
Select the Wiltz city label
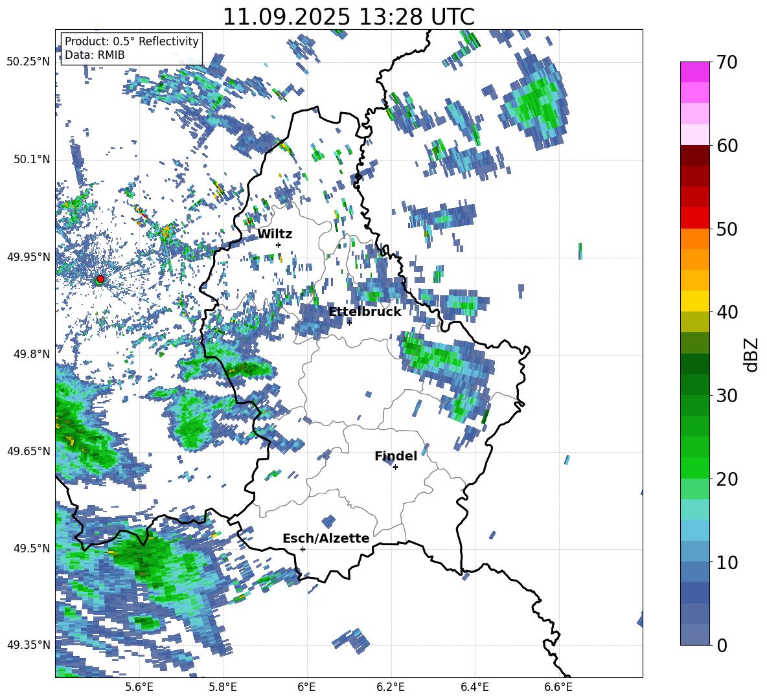(275, 234)
